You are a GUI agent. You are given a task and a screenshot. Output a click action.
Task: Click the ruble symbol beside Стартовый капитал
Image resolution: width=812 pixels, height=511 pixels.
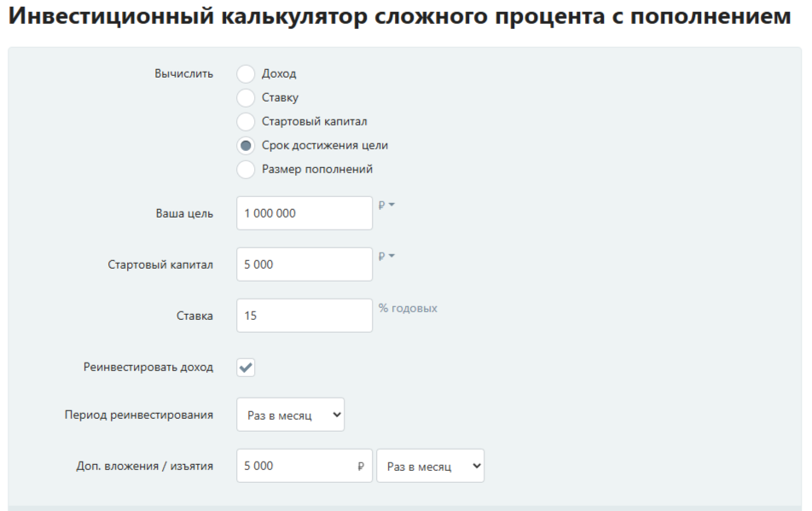(x=386, y=256)
